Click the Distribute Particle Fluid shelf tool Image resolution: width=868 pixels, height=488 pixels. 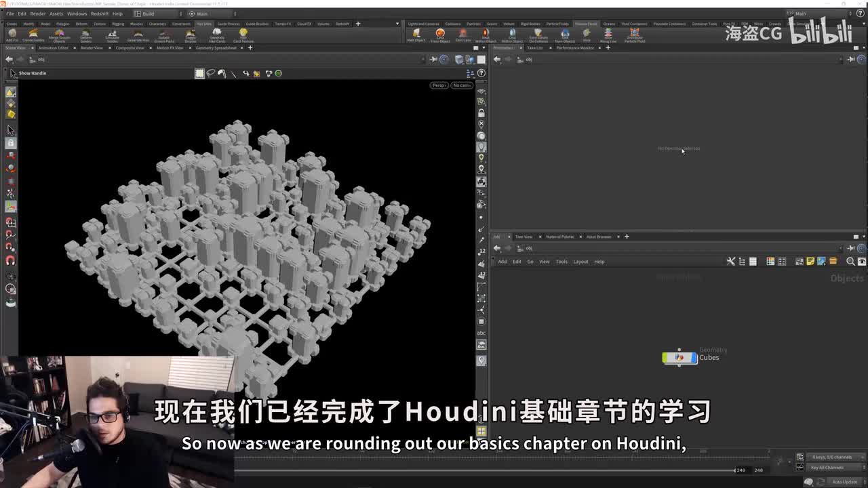[635, 35]
